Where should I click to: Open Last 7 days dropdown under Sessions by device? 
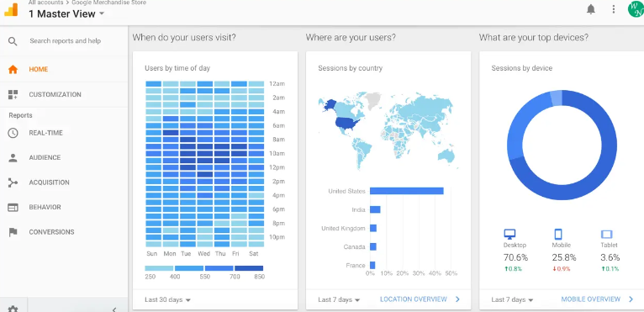point(512,299)
